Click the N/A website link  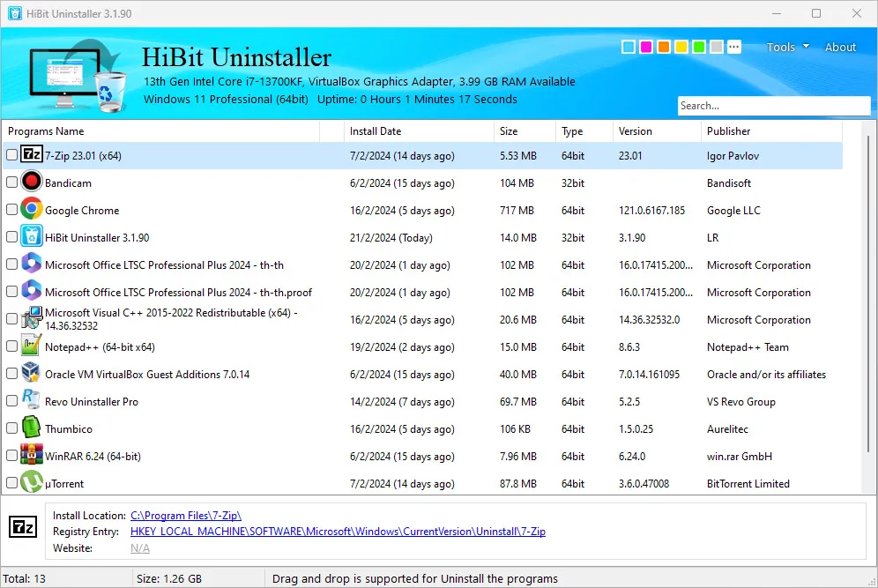coord(140,548)
